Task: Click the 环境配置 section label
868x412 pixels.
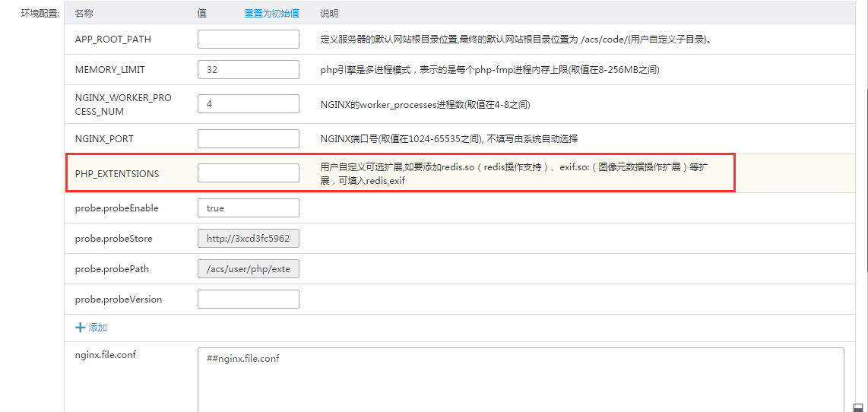Action: (x=40, y=13)
